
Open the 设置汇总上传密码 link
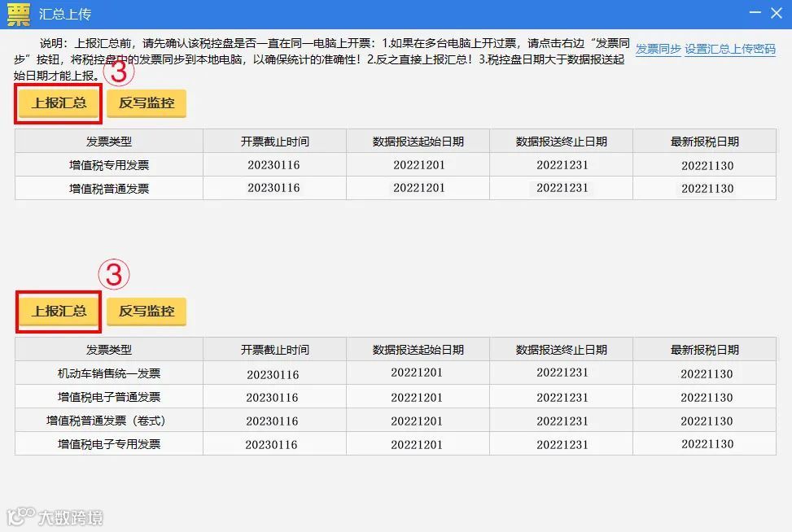730,49
